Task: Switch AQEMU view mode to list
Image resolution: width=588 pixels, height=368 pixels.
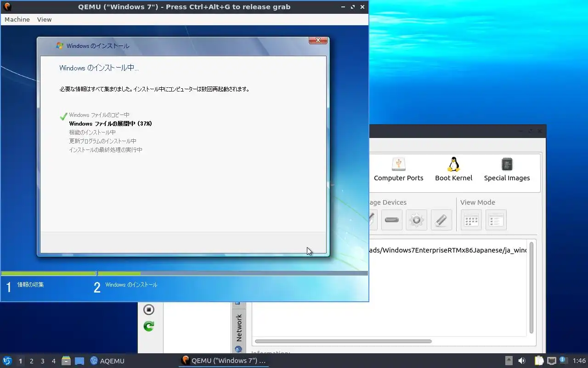Action: point(496,220)
